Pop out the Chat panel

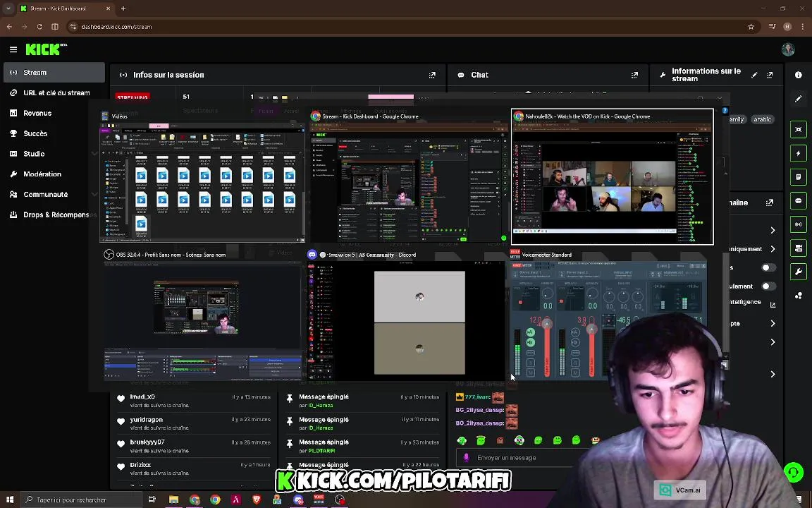coord(634,75)
